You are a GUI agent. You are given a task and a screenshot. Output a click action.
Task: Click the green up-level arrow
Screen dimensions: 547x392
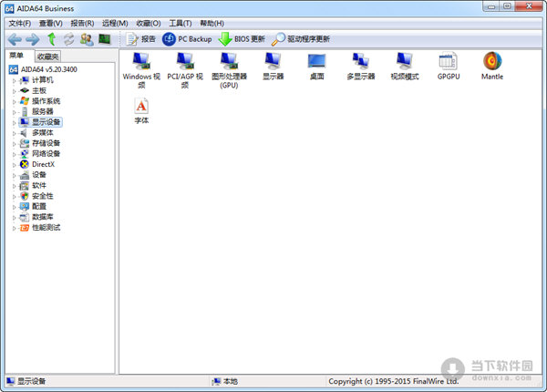52,39
